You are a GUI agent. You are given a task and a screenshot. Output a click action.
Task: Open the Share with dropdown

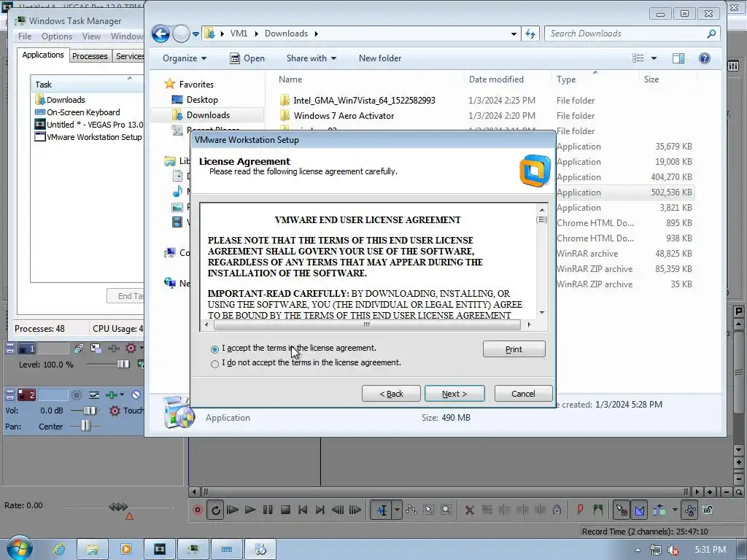[311, 58]
